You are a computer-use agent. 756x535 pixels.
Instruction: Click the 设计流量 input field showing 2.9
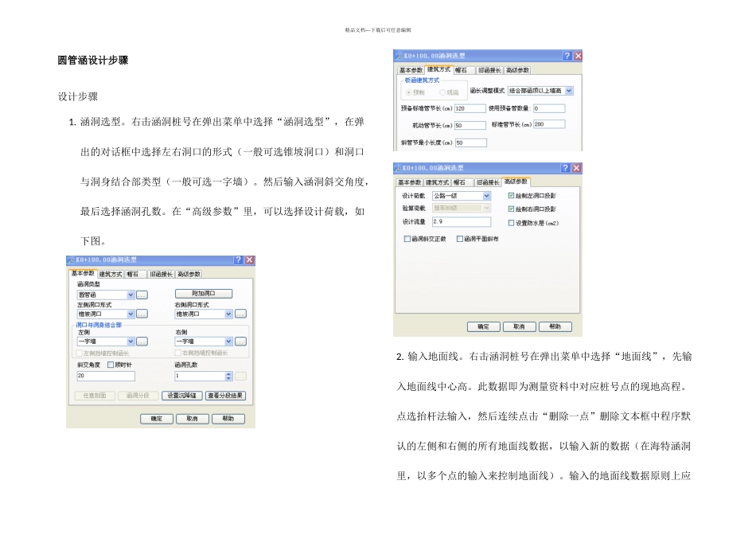click(x=462, y=222)
